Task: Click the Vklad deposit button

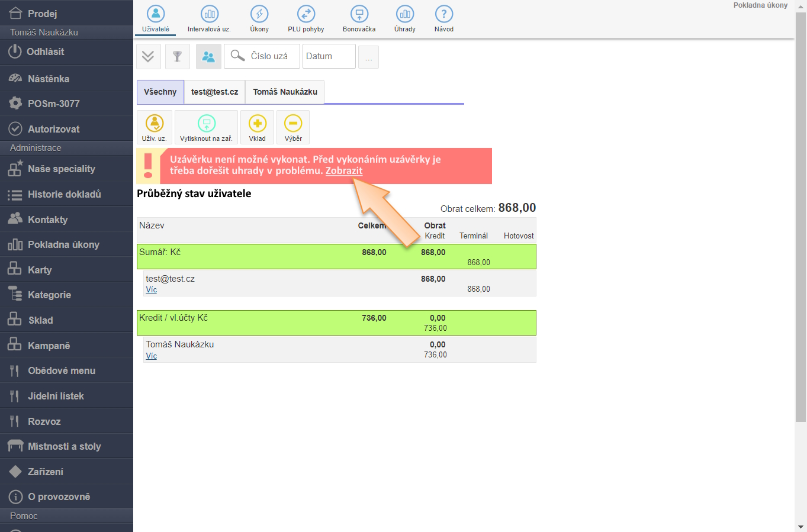Action: 258,127
